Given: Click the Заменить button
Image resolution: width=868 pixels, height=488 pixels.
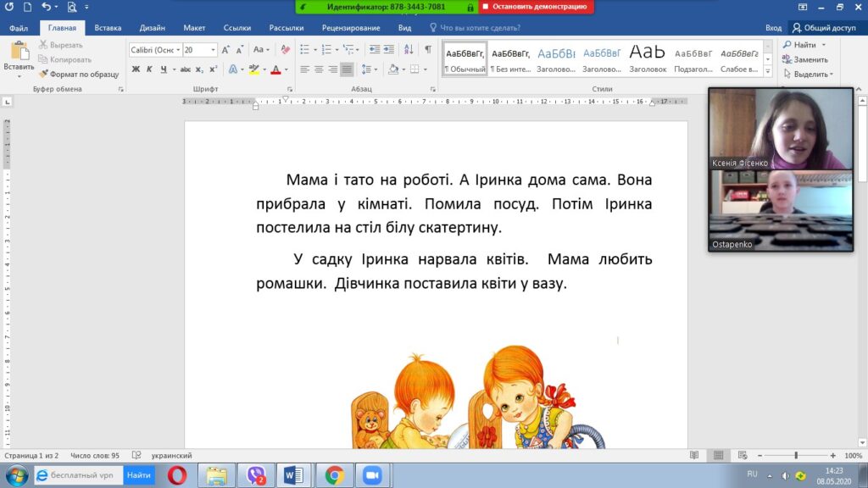Looking at the screenshot, I should [805, 60].
